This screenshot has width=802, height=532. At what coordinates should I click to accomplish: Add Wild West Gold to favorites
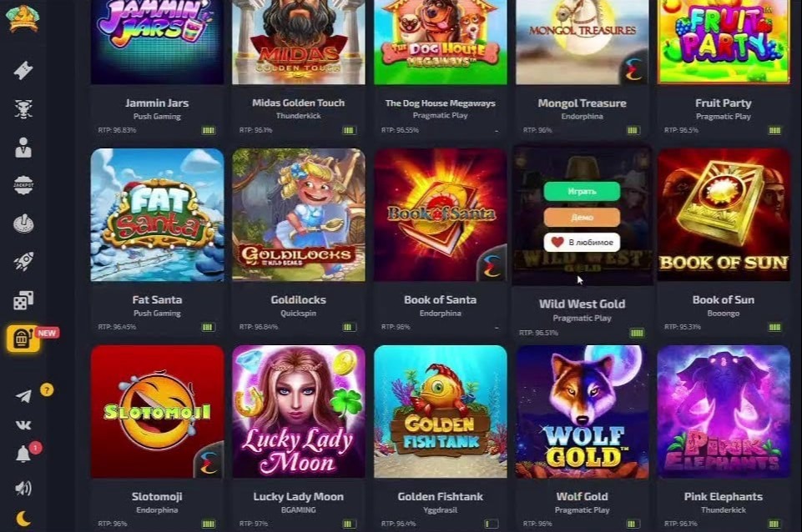click(582, 243)
